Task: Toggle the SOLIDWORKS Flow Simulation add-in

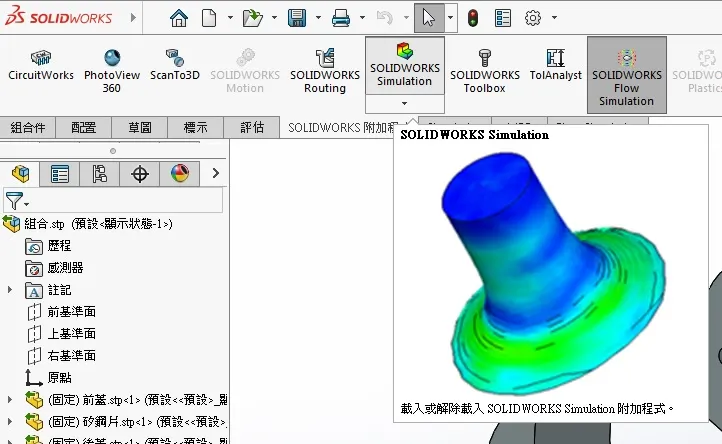Action: (x=627, y=75)
